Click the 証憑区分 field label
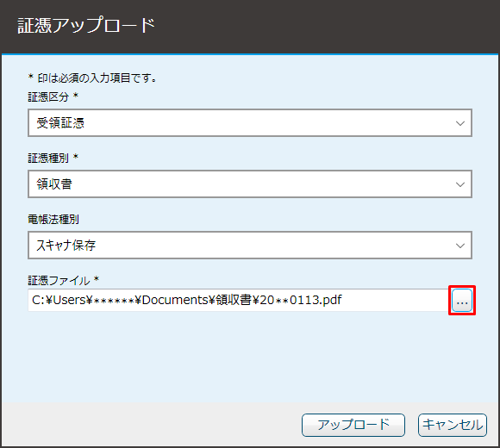This screenshot has height=448, width=500. click(48, 97)
